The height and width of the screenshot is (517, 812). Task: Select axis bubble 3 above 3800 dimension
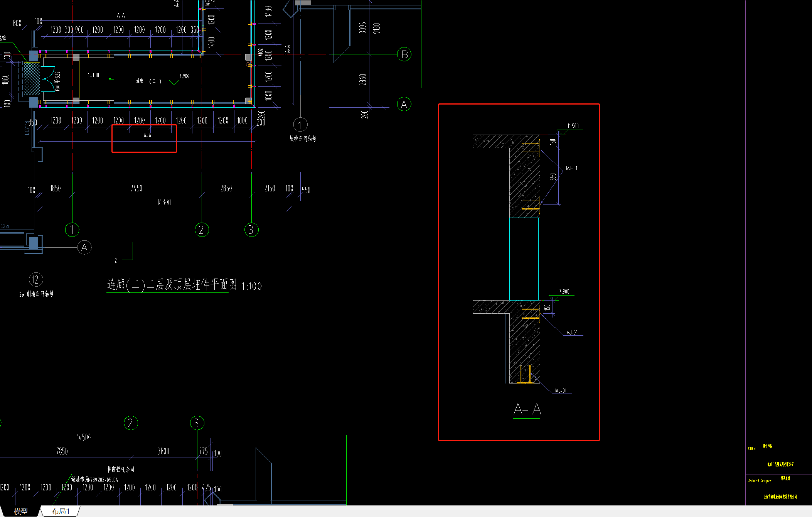tap(197, 423)
